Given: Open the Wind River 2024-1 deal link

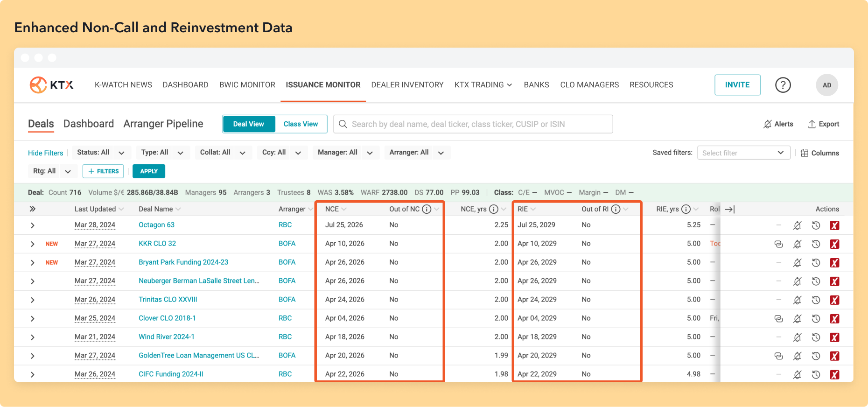Looking at the screenshot, I should (167, 337).
